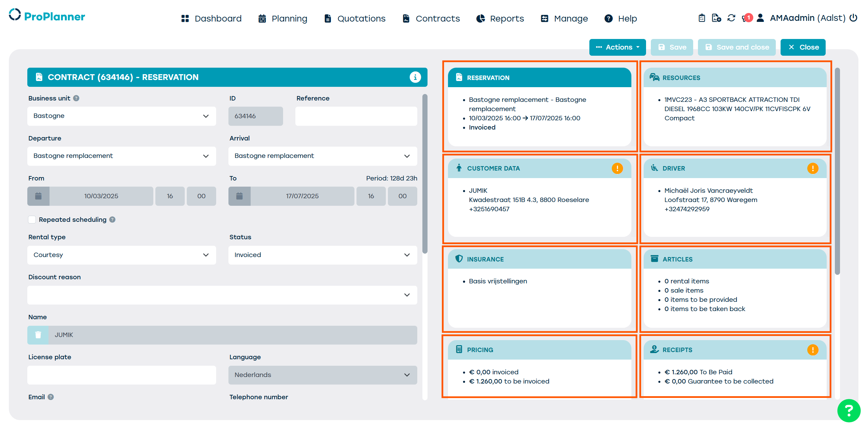Enable Repeated scheduling checkbox
The width and height of the screenshot is (868, 430).
32,219
